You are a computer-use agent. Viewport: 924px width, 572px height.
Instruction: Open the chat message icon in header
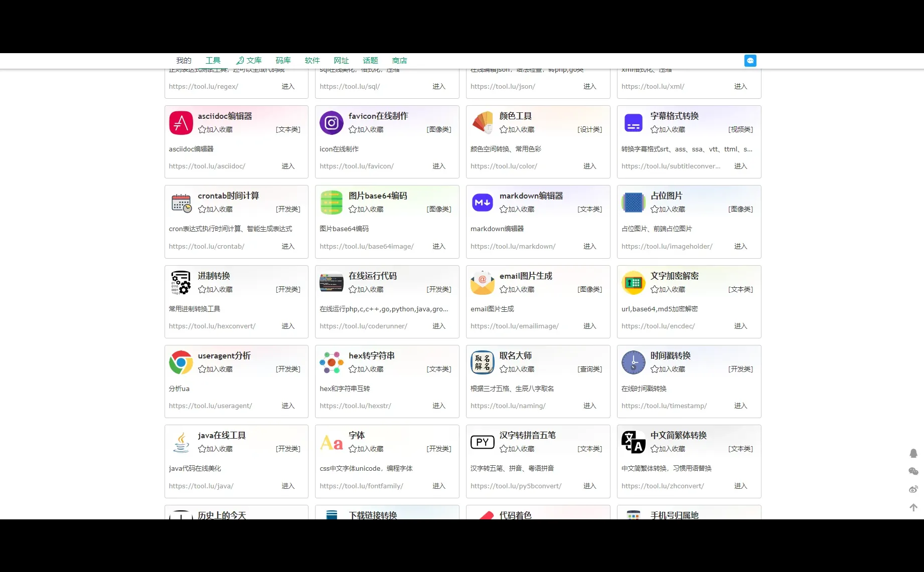(x=750, y=61)
